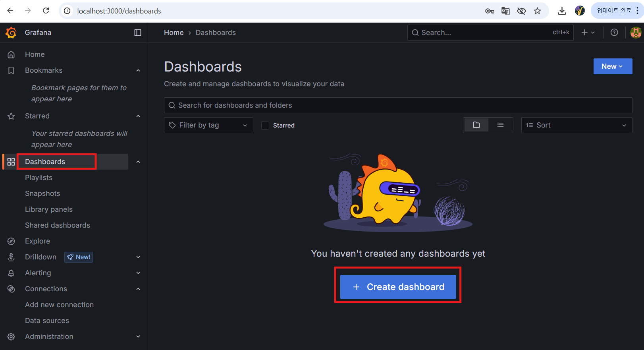
Task: Collapse the Bookmarks section chevron
Action: tap(138, 70)
